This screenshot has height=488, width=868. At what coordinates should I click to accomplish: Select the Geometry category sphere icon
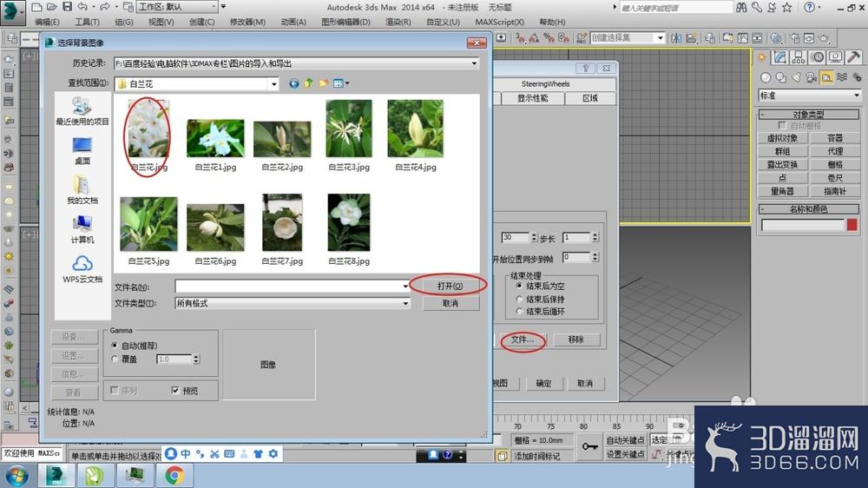point(766,77)
